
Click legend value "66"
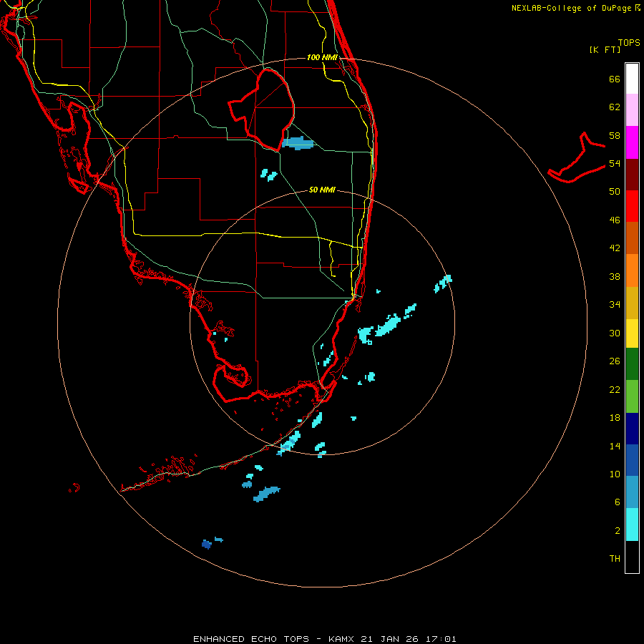615,79
